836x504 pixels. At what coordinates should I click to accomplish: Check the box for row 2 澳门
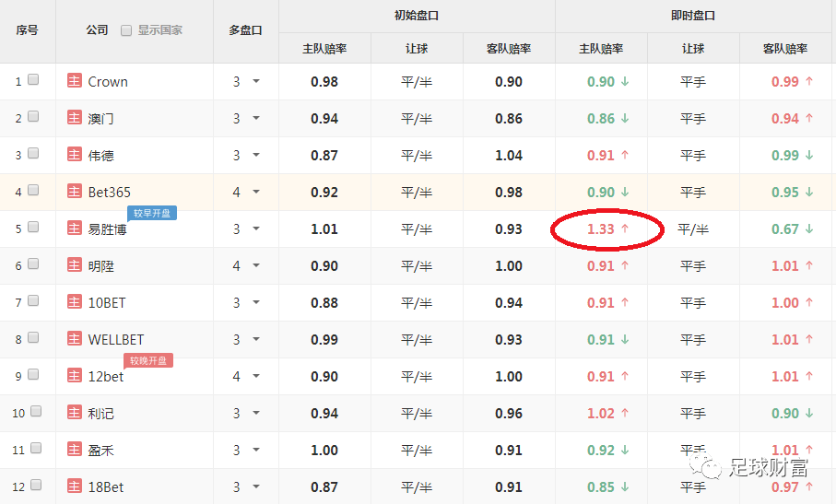[33, 116]
